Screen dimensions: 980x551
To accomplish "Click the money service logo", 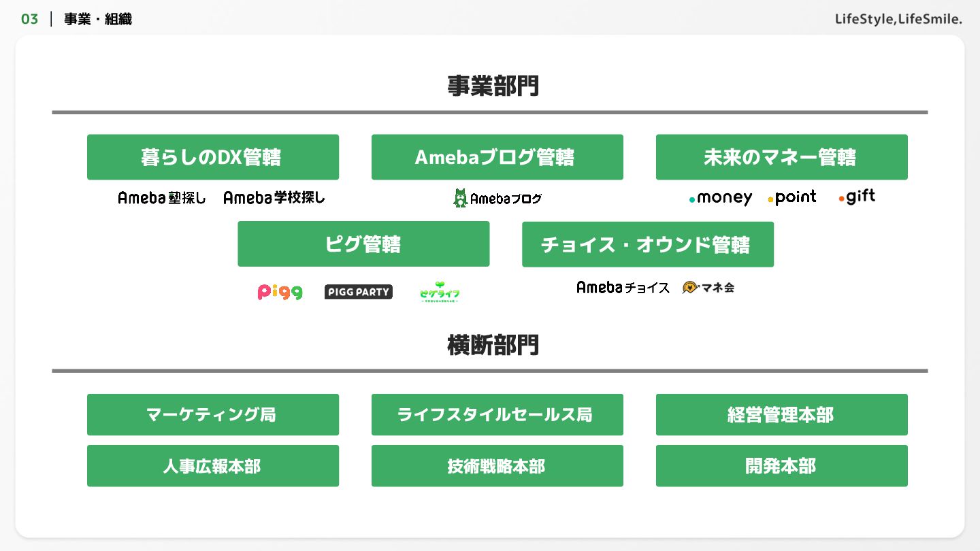I will [x=721, y=198].
